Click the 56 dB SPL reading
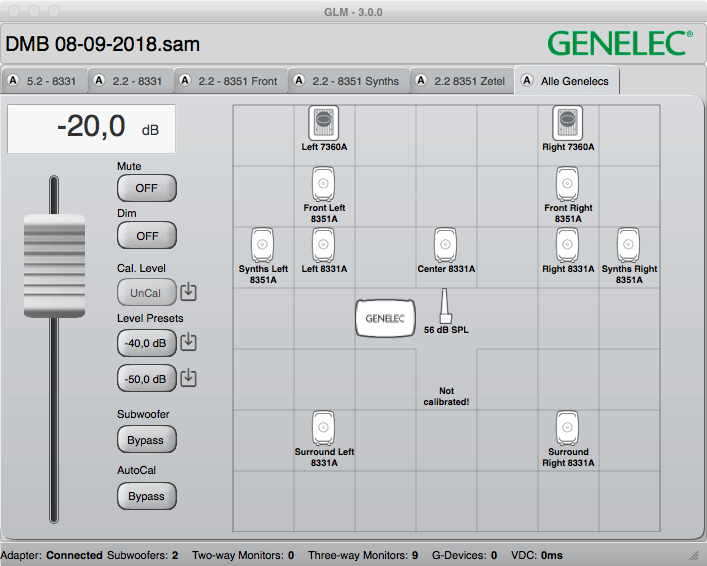Image resolution: width=707 pixels, height=566 pixels. click(446, 330)
